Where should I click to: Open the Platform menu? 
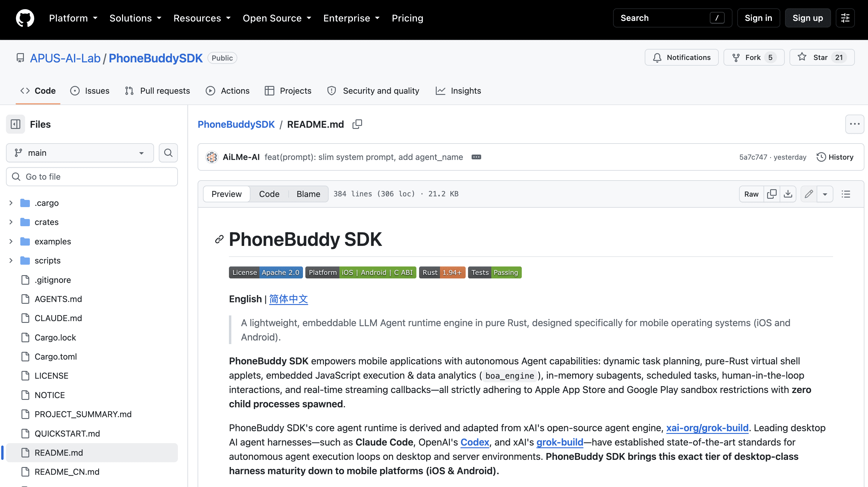tap(73, 18)
